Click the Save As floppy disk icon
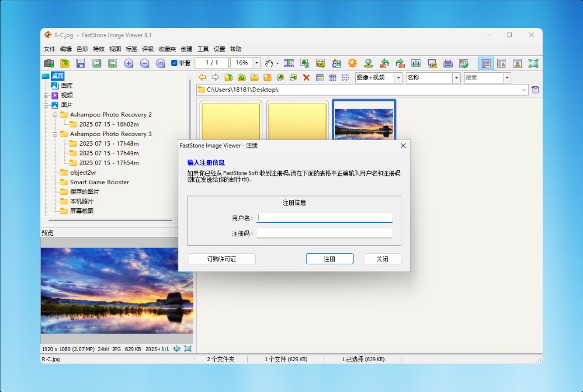Screen dimensions: 583x392 (81, 63)
